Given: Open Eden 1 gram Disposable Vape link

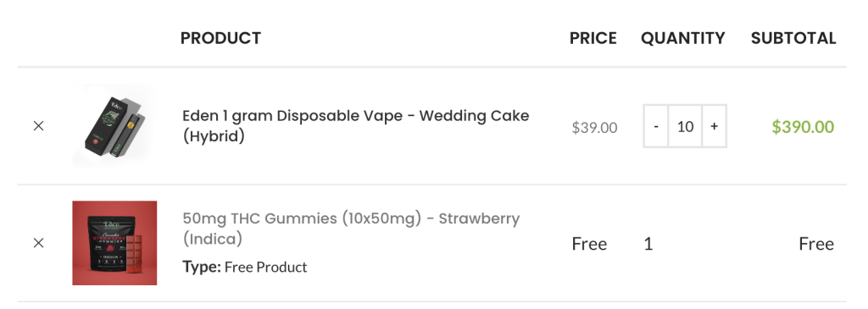Looking at the screenshot, I should [x=356, y=126].
